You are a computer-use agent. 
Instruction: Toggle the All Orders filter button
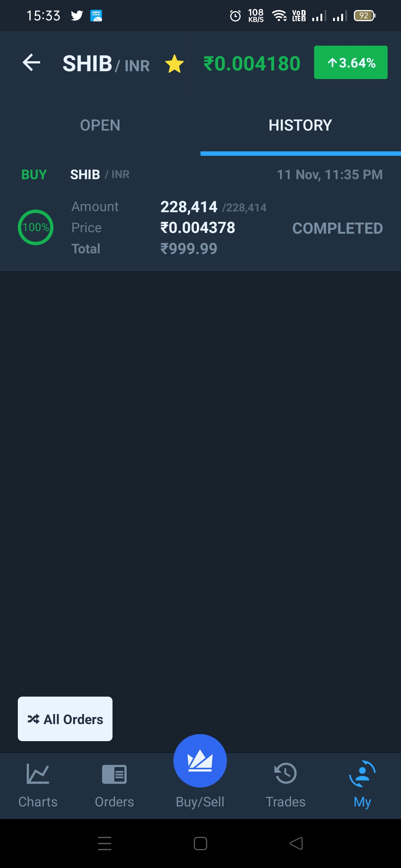tap(65, 719)
